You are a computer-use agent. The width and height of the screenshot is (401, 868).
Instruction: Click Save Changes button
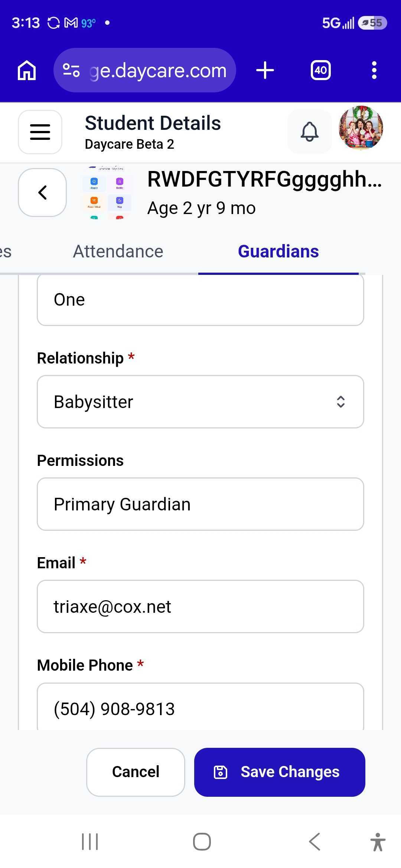(280, 772)
